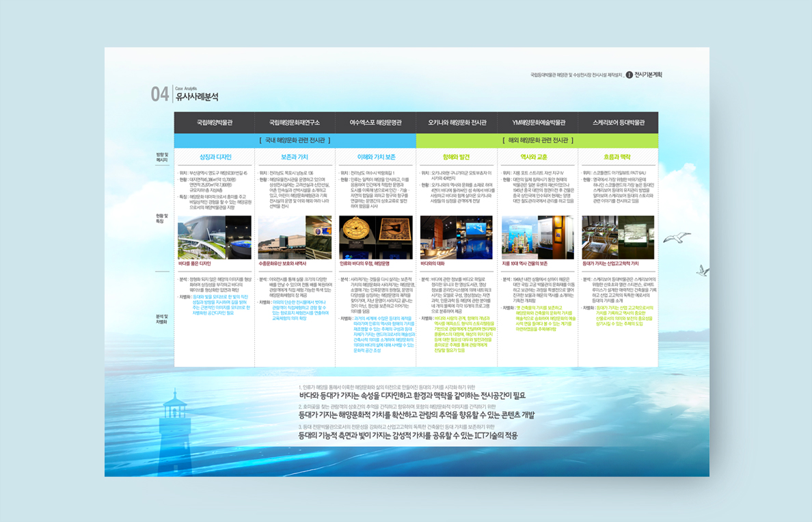Open the 여수엑스포 astrolabe artifact photo
812x522 pixels.
coord(376,237)
